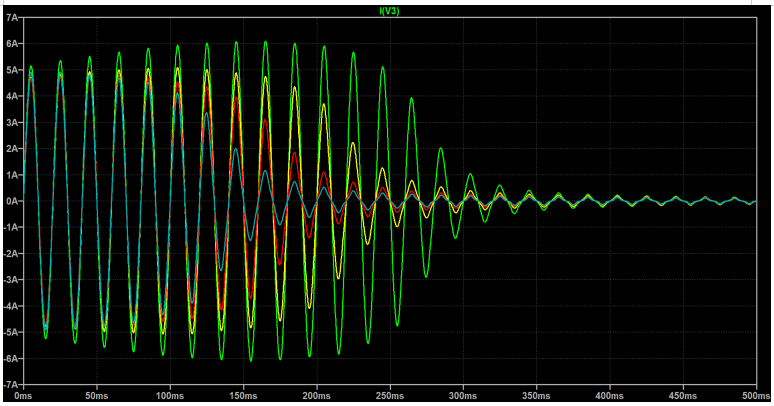Image resolution: width=774 pixels, height=406 pixels.
Task: Click the 4A vertical axis label
Action: click(12, 96)
